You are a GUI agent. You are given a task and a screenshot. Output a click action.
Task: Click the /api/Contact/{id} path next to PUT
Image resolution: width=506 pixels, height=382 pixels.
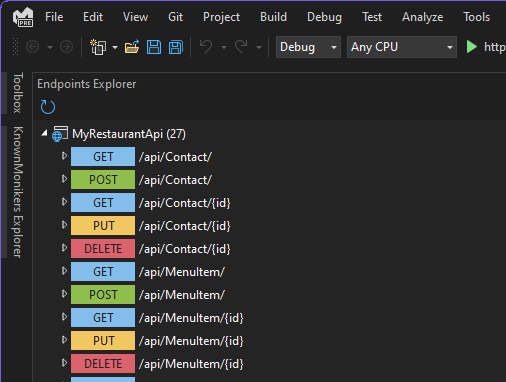pos(185,226)
